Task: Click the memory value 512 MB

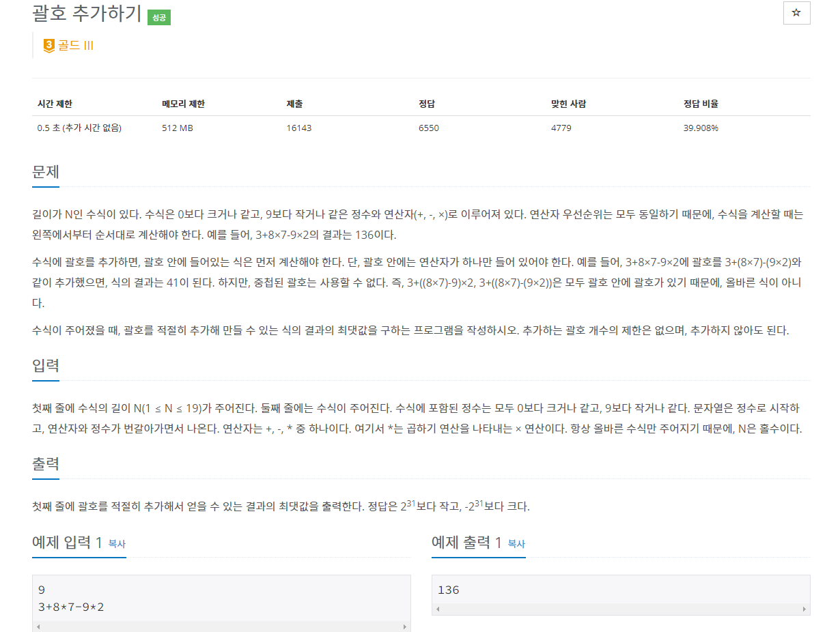Action: click(x=178, y=128)
